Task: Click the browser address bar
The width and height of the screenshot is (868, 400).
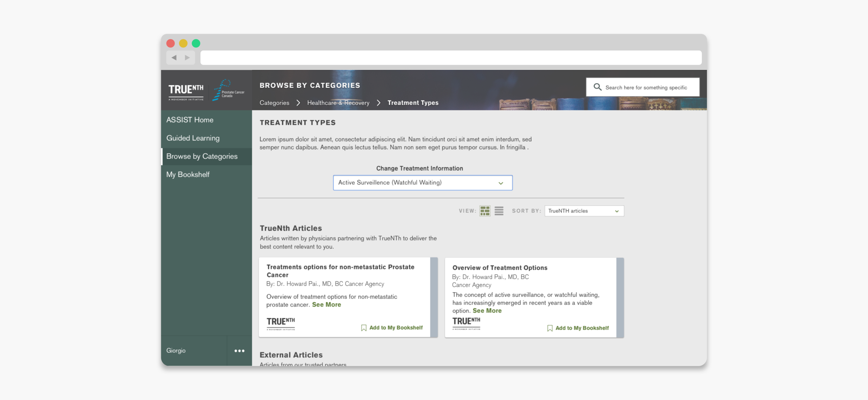Action: 451,58
